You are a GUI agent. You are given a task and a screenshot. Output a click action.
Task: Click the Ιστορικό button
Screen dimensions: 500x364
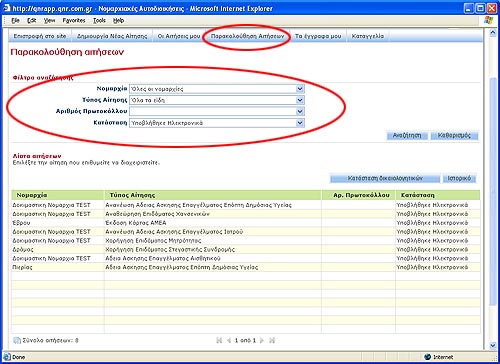[x=459, y=178]
